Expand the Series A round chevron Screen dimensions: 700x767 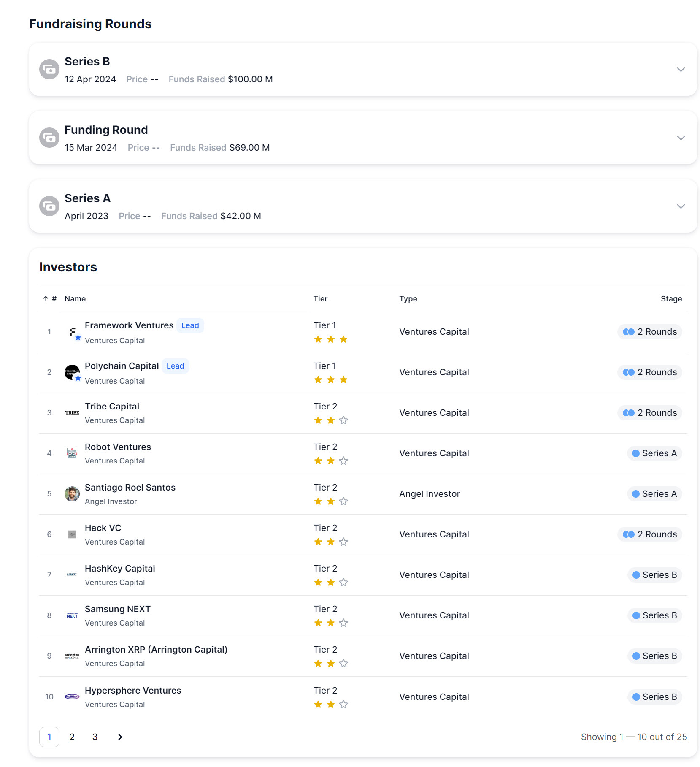tap(681, 206)
